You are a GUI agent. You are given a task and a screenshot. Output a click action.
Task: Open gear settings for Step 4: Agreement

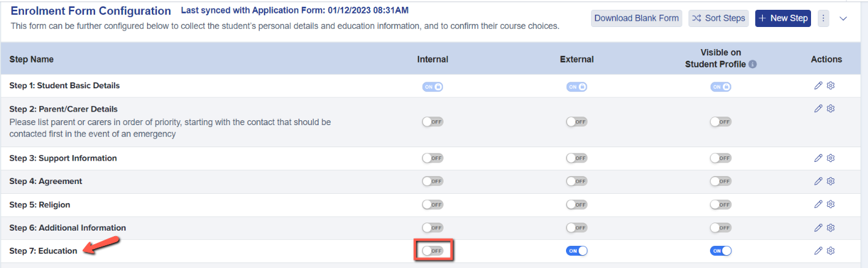point(831,182)
